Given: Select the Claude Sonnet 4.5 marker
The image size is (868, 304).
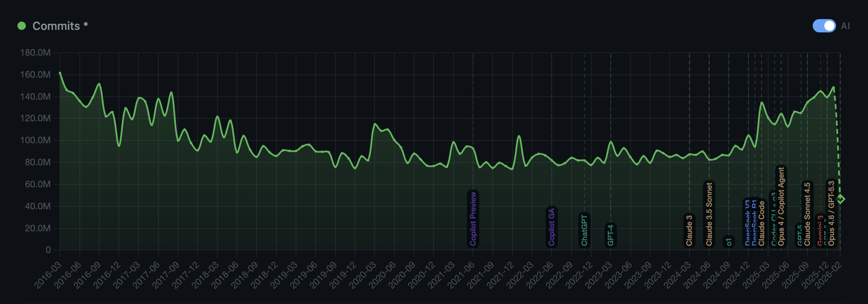Looking at the screenshot, I should click(807, 214).
